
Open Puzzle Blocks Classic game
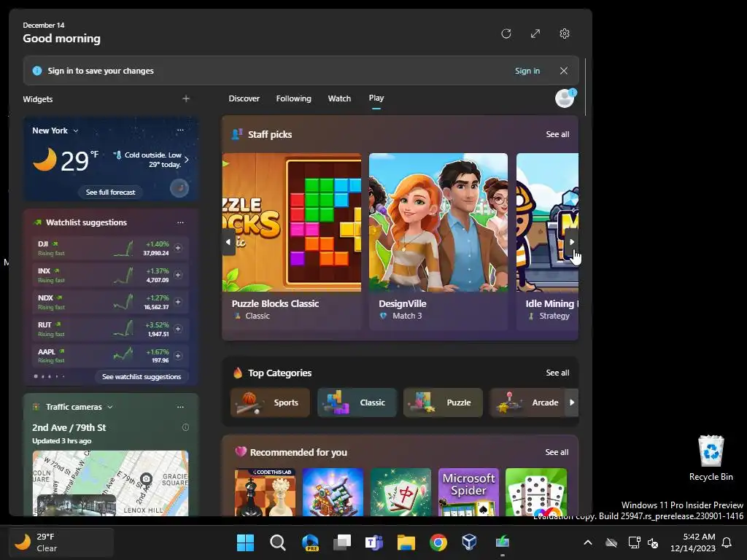(x=292, y=241)
